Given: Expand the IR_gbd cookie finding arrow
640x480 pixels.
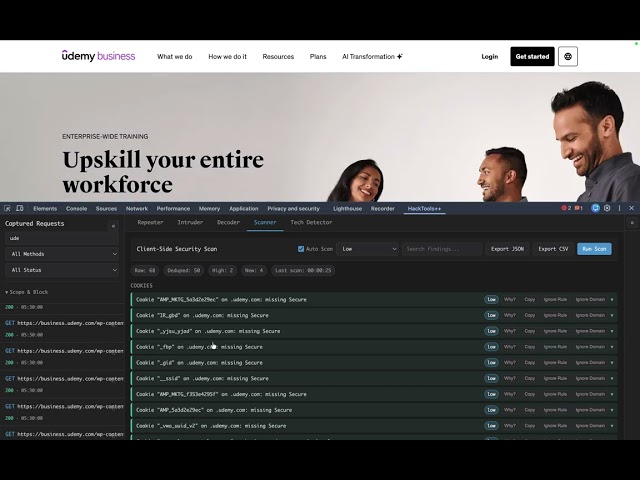Looking at the screenshot, I should [612, 315].
